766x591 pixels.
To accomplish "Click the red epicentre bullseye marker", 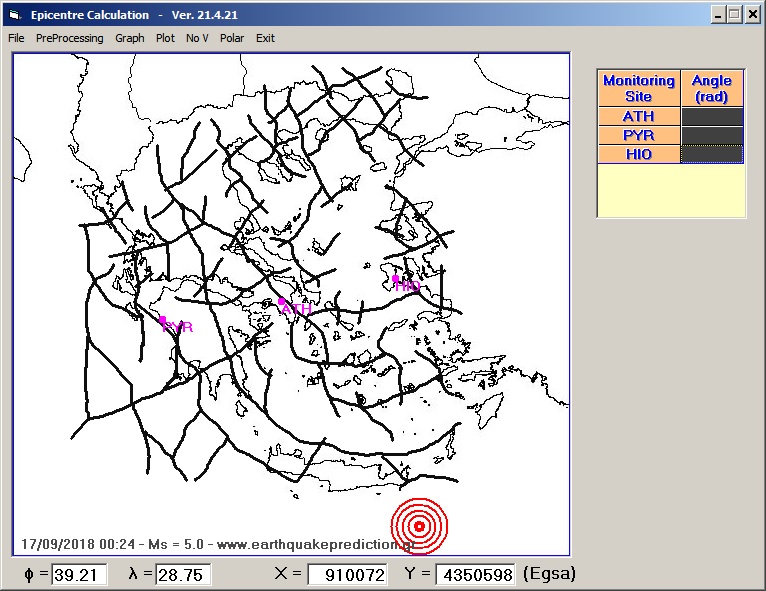I will (x=419, y=526).
